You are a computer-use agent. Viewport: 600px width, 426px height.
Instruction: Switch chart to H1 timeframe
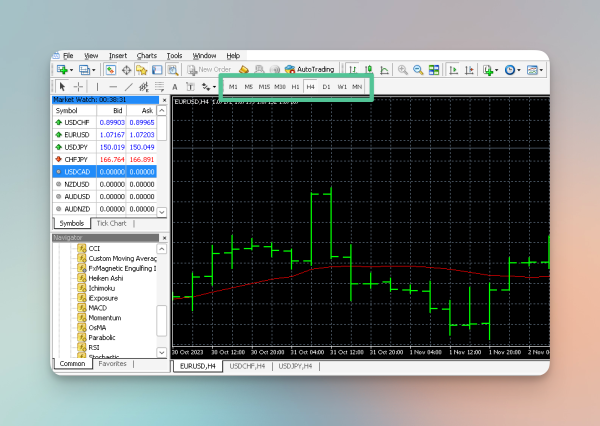(295, 87)
